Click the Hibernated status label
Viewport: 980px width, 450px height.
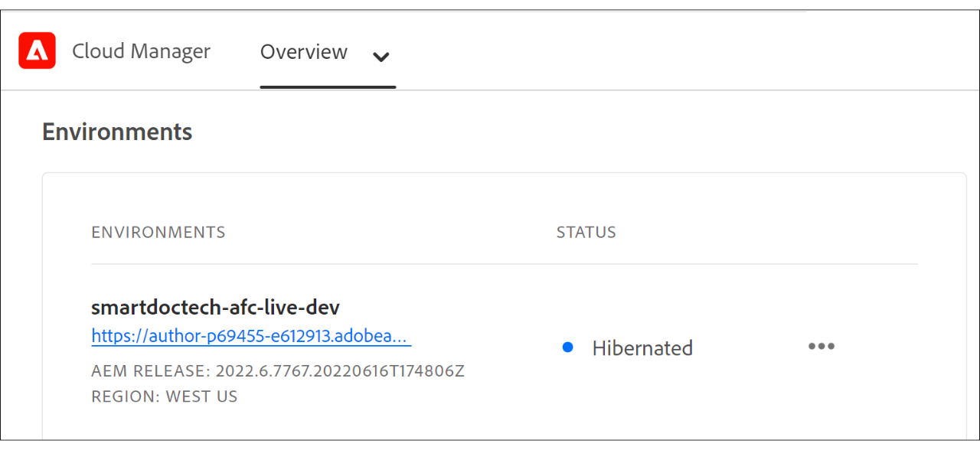tap(642, 348)
